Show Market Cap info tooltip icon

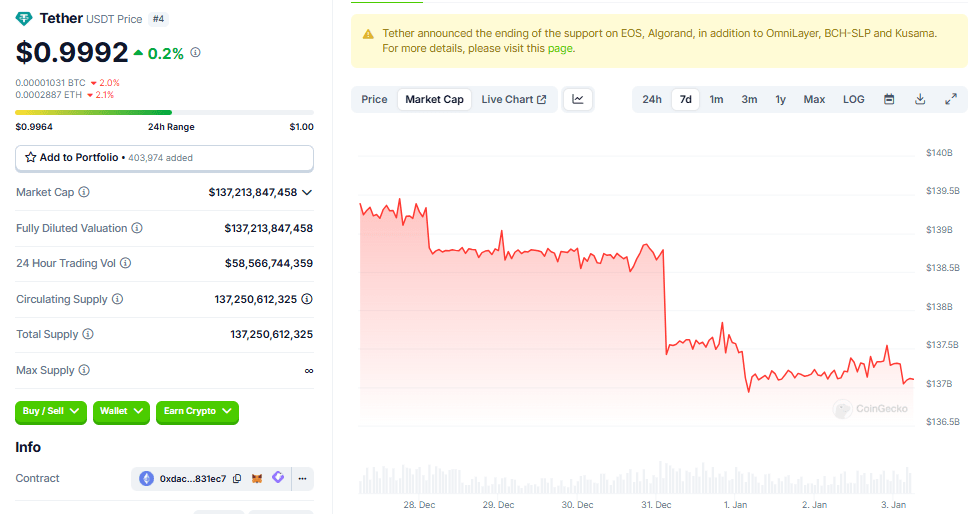tap(84, 192)
